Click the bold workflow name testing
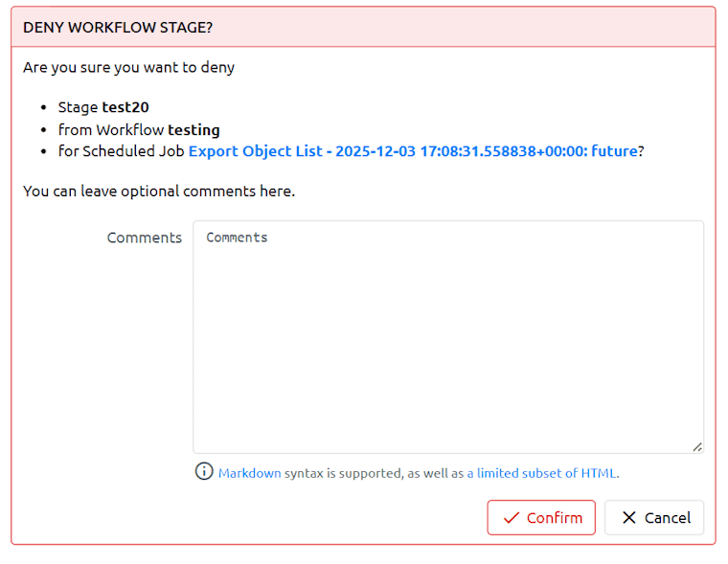 tap(193, 129)
